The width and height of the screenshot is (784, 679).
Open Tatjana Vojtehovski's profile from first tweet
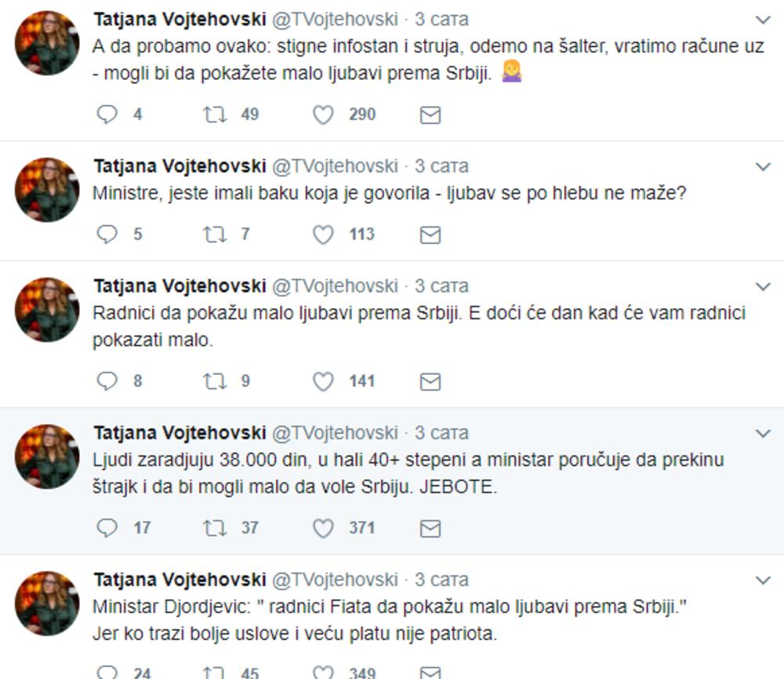click(180, 19)
